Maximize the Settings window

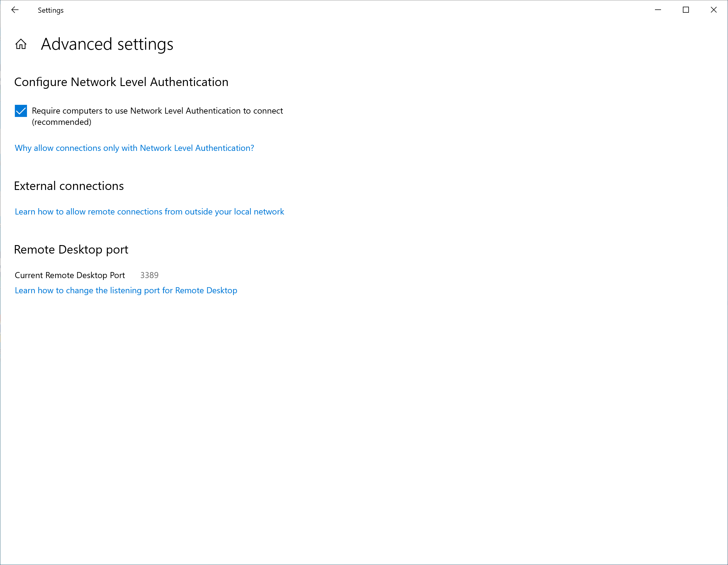686,10
